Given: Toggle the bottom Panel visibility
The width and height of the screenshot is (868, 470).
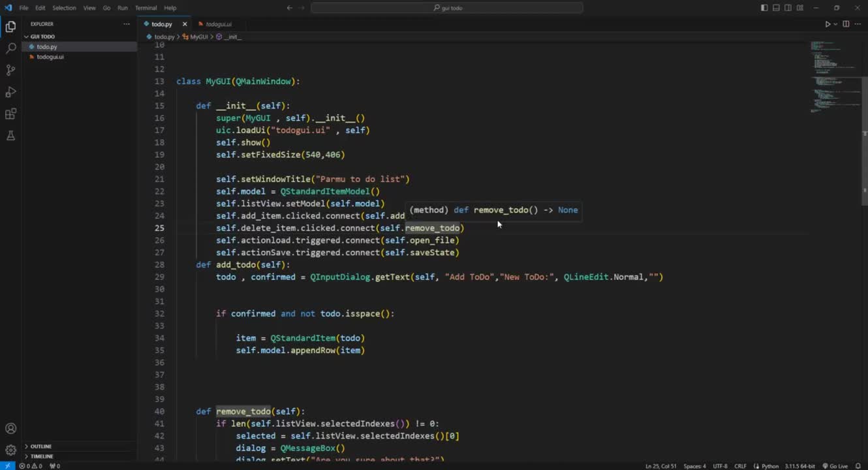Looking at the screenshot, I should pyautogui.click(x=777, y=8).
